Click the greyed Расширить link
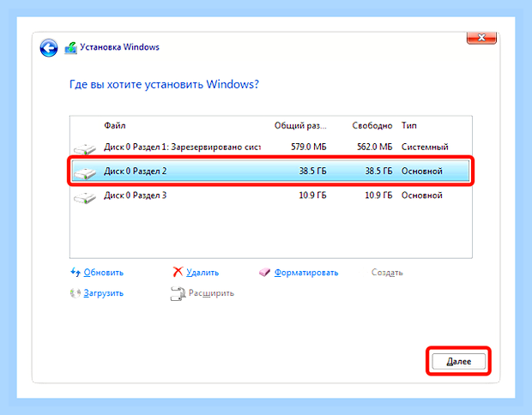Viewport: 532px width, 415px height. coord(211,293)
